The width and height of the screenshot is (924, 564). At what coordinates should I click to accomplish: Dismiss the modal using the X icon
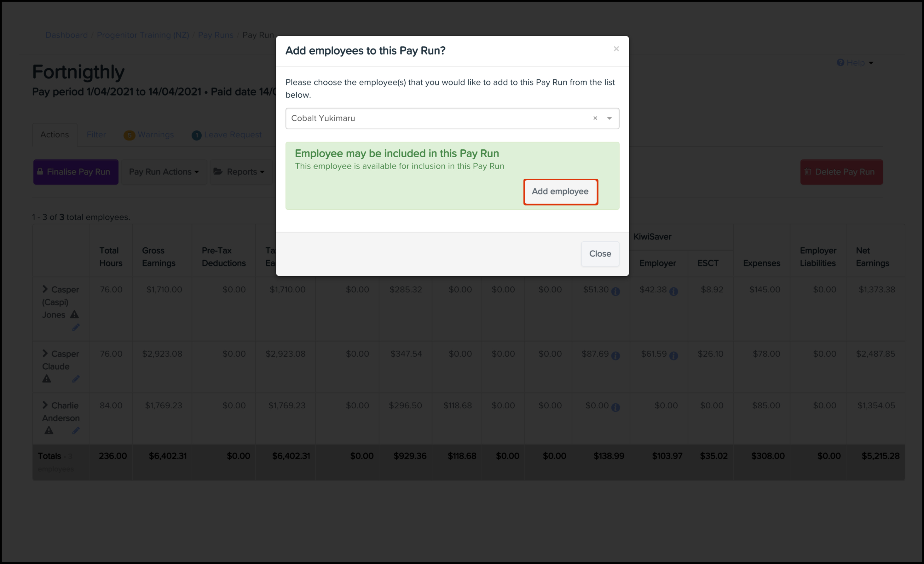pos(616,49)
